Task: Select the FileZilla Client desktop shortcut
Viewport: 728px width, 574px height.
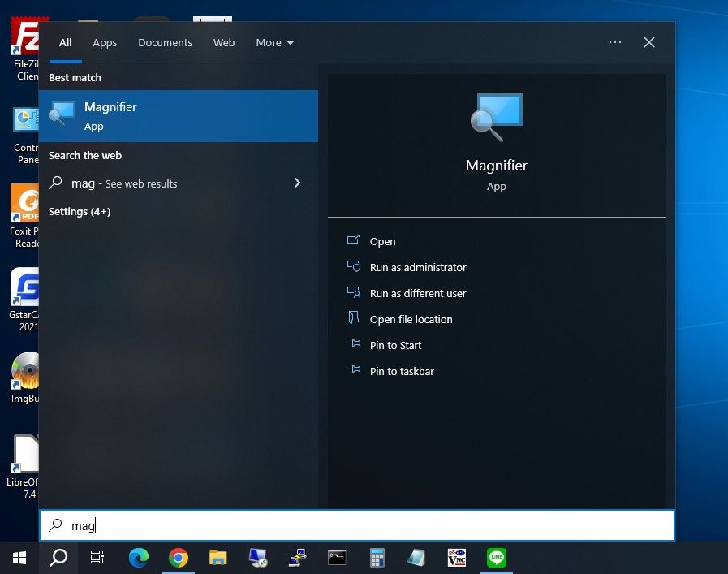Action: click(x=25, y=50)
